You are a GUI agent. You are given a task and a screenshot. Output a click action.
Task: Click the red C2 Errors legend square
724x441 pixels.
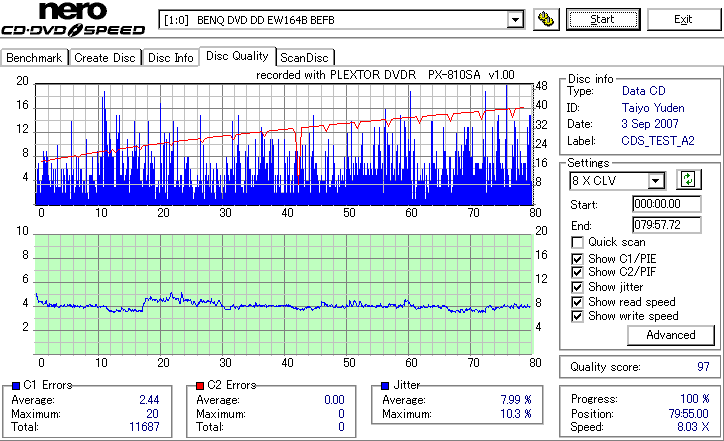tap(200, 386)
